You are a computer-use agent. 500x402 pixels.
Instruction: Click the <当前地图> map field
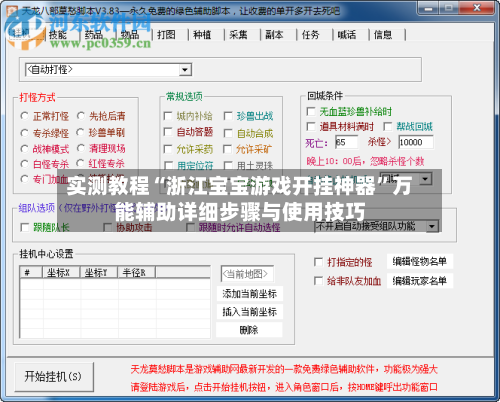[x=247, y=274]
